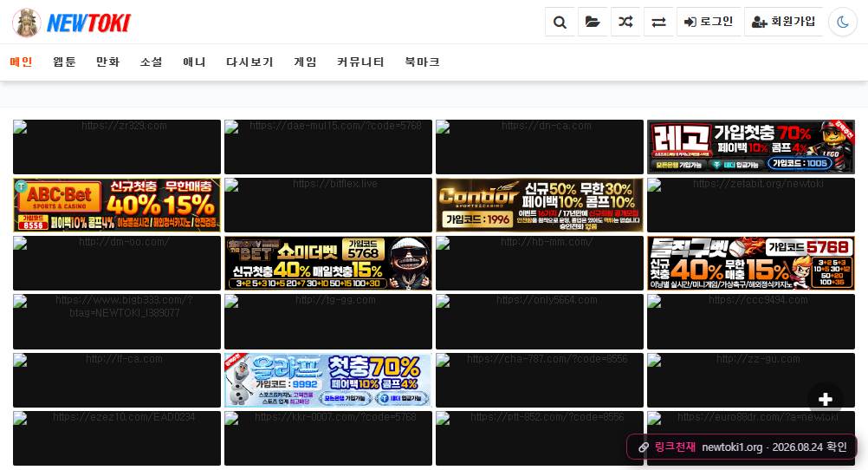Screen dimensions: 868x470
Task: Open the 웹툰 menu
Action: pyautogui.click(x=64, y=62)
